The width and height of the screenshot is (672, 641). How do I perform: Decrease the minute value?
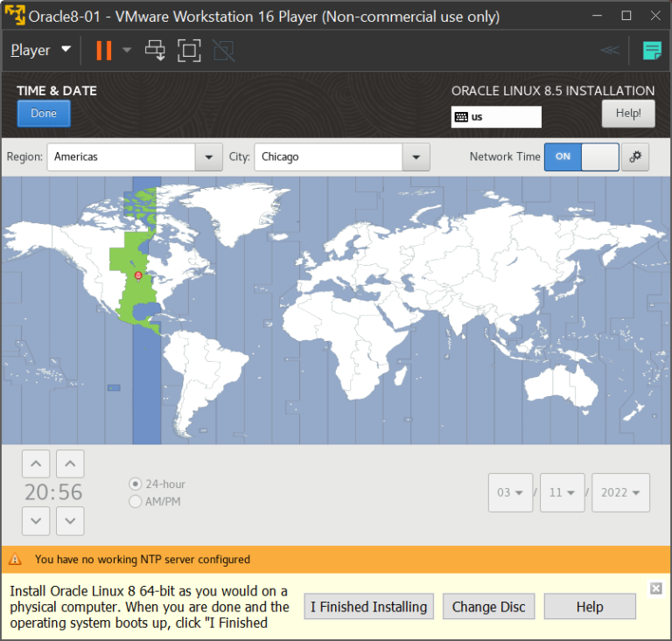point(70,521)
